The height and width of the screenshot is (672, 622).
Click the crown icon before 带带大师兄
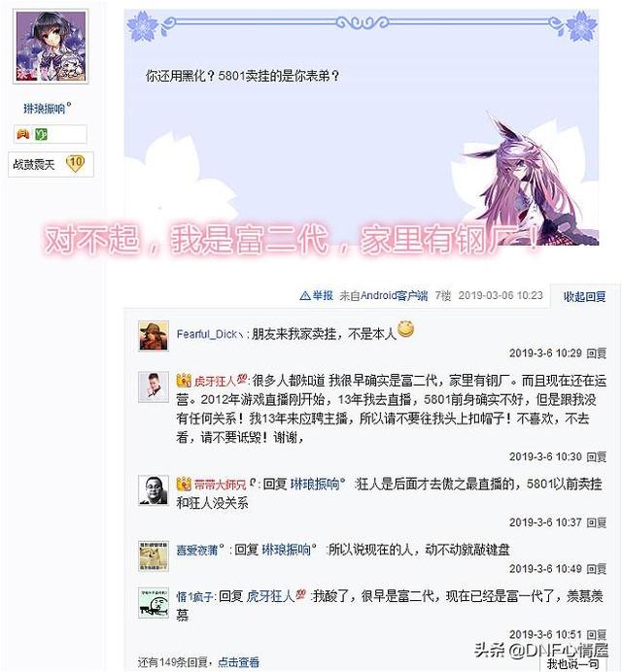[x=184, y=484]
